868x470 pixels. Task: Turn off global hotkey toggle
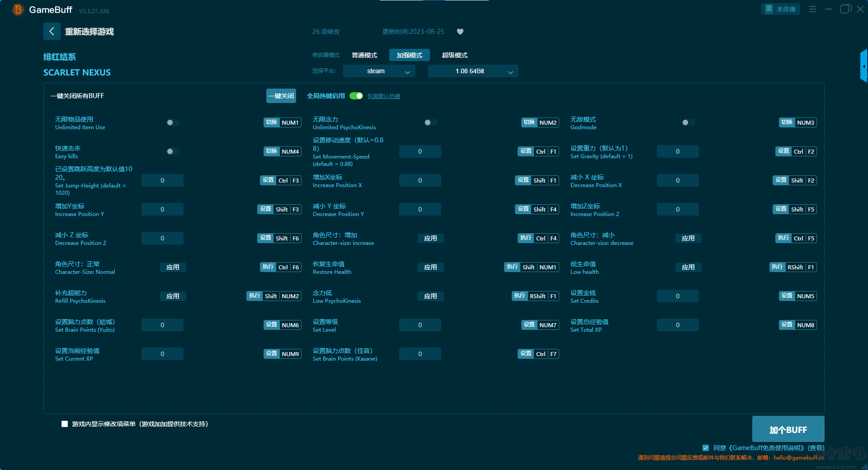tap(356, 96)
